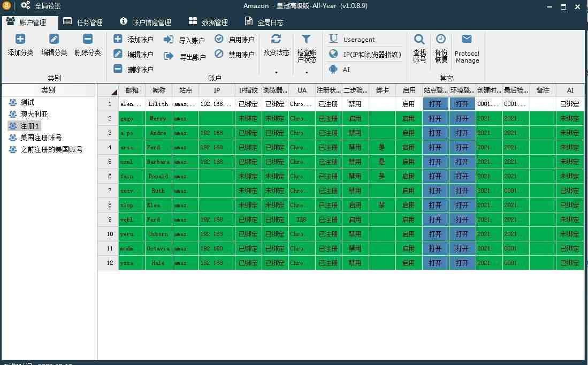Click Export Accounts (导出账户)
Image resolution: width=588 pixels, height=365 pixels.
[185, 57]
